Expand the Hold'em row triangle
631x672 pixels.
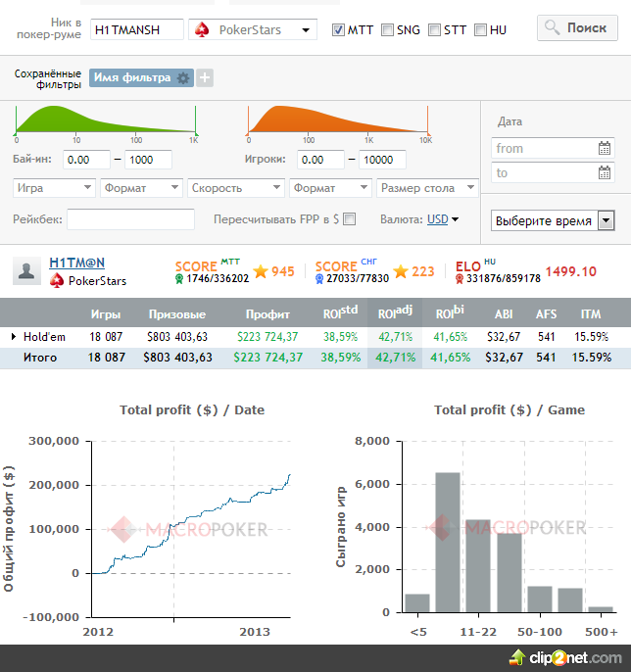(14, 337)
